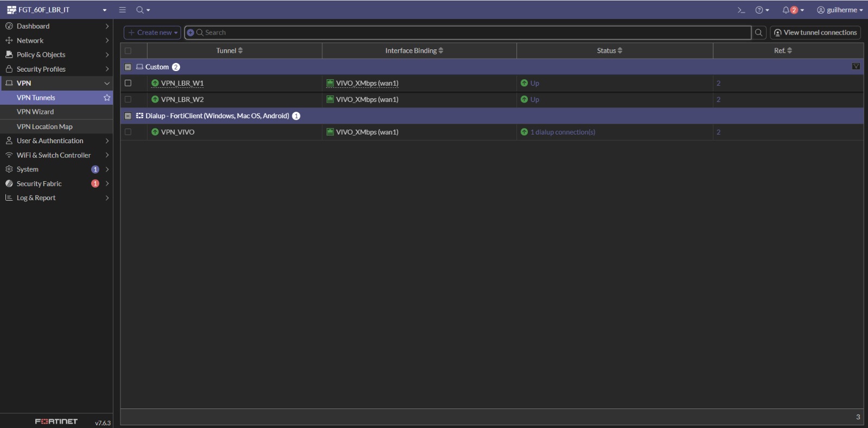This screenshot has width=868, height=428.
Task: Toggle the select-all header checkbox
Action: tap(128, 50)
